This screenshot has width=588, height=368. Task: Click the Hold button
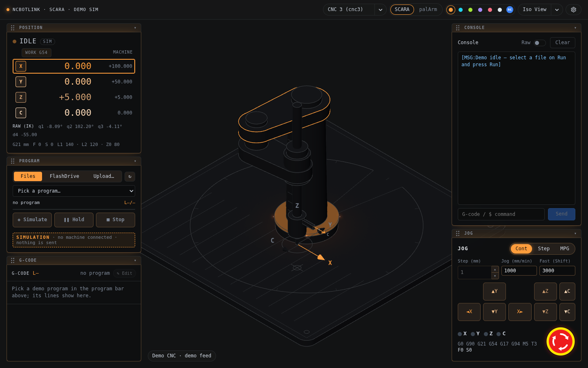coord(74,220)
